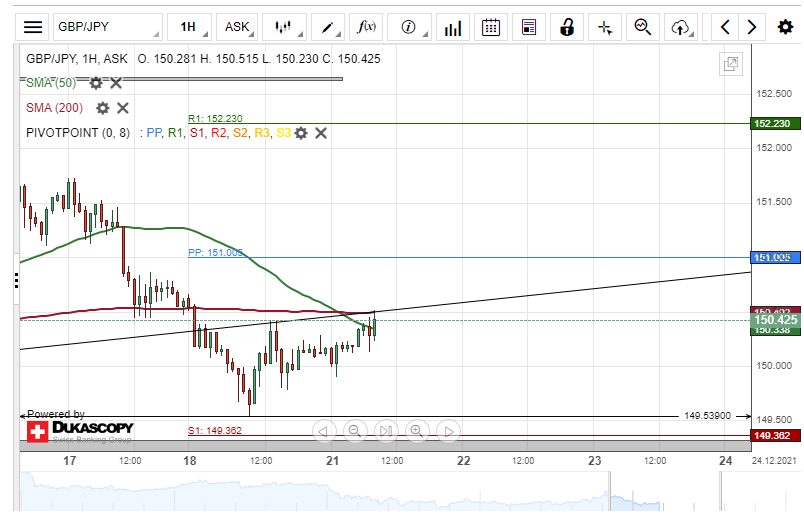Click the R1 152.230 price tag
The width and height of the screenshot is (804, 521).
click(775, 124)
